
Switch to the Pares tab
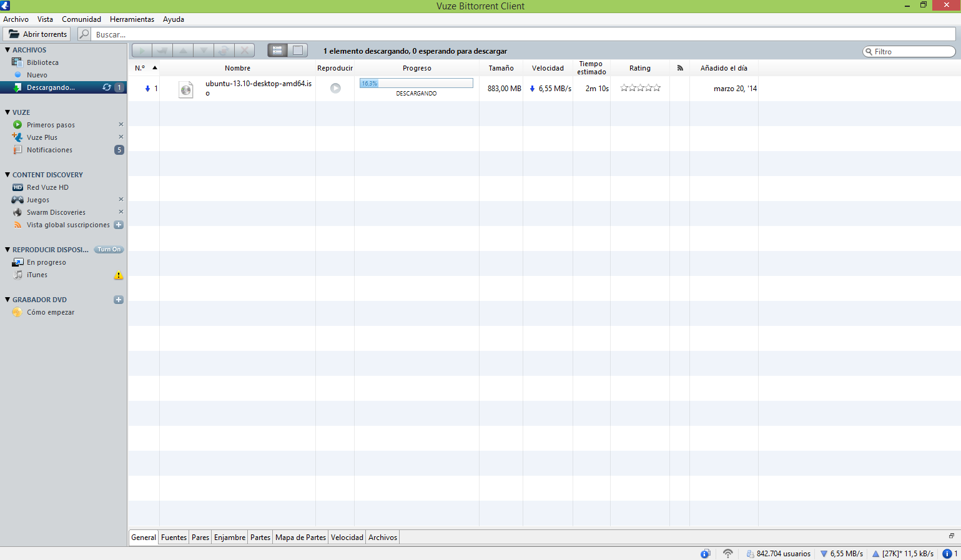coord(200,538)
